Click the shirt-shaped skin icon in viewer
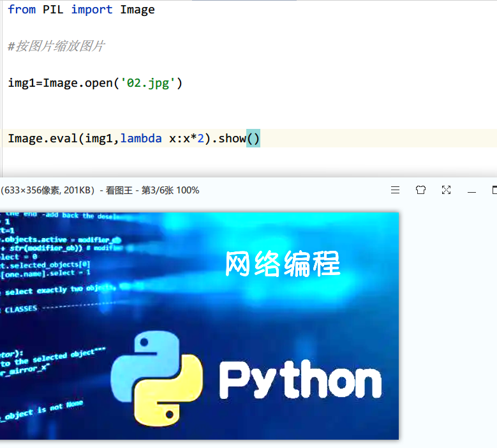 pyautogui.click(x=420, y=190)
